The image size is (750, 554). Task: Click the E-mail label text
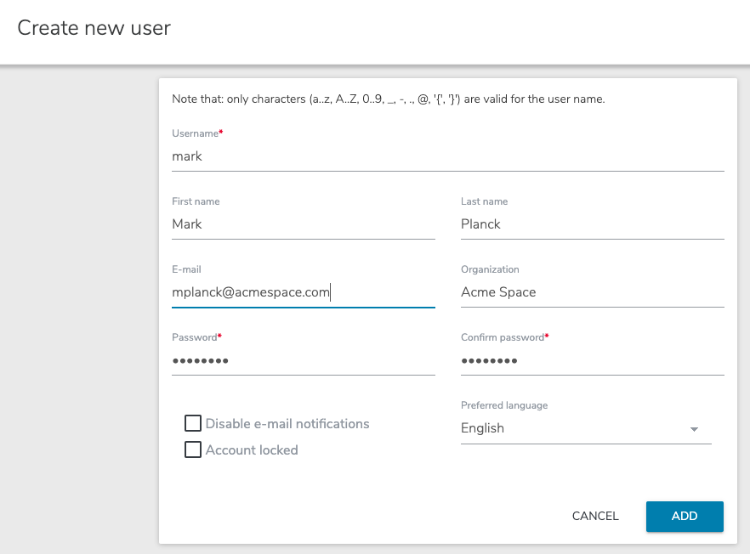pyautogui.click(x=186, y=269)
